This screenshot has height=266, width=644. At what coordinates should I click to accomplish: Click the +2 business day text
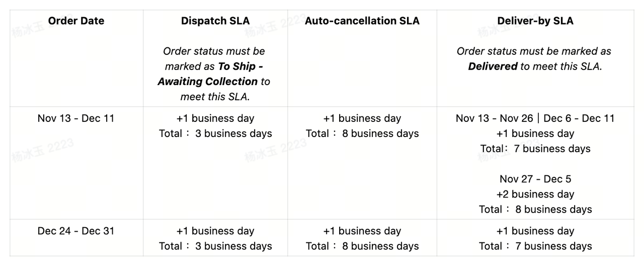tap(535, 194)
